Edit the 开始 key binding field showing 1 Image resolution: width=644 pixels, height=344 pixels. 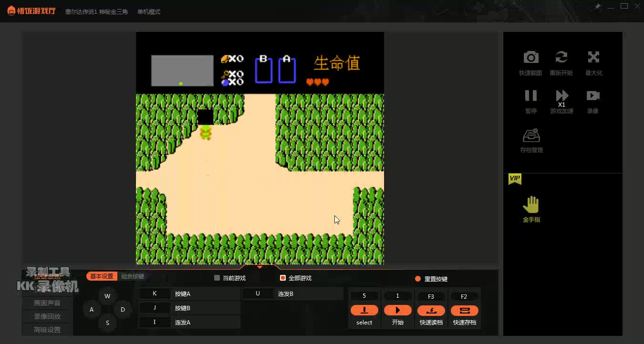(x=398, y=296)
